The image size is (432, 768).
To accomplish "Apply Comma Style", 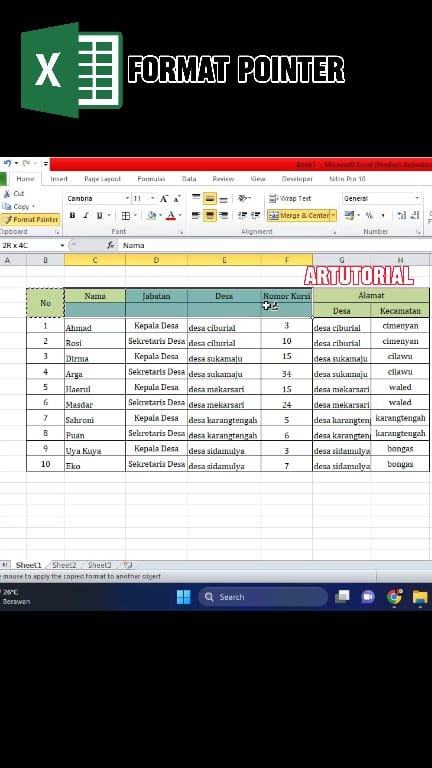I will [x=383, y=216].
